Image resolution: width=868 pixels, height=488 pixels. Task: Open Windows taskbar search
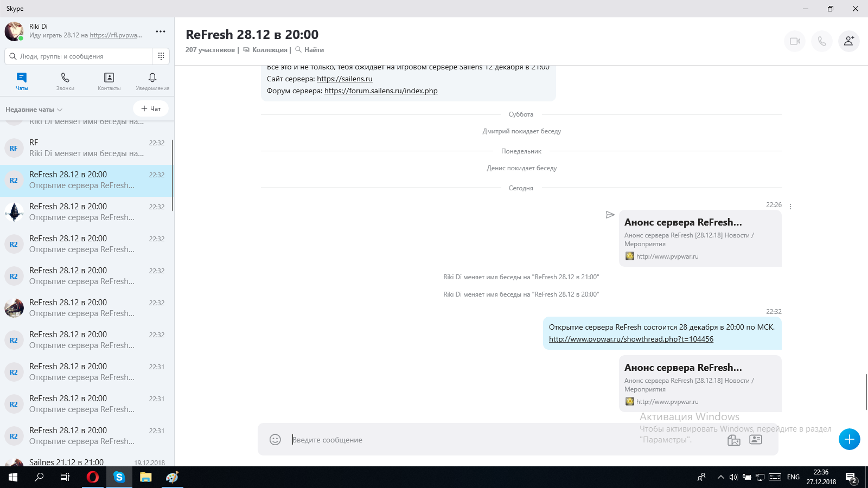[39, 477]
